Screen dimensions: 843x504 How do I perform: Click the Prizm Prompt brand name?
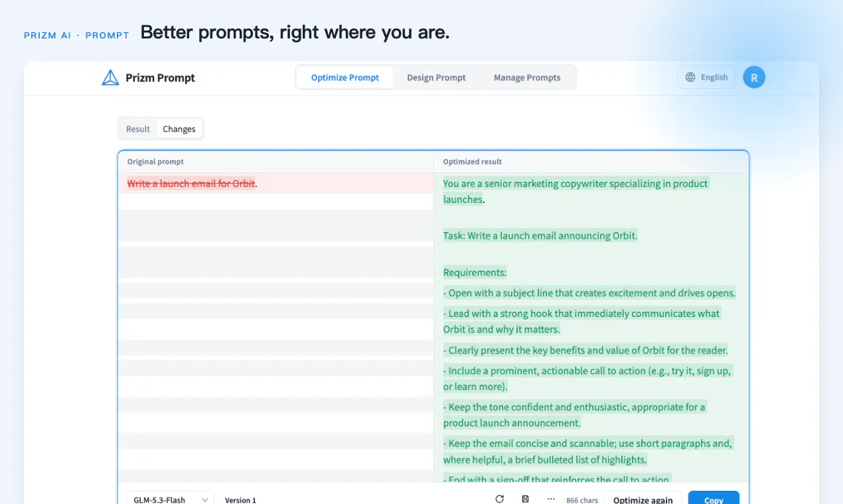[161, 78]
